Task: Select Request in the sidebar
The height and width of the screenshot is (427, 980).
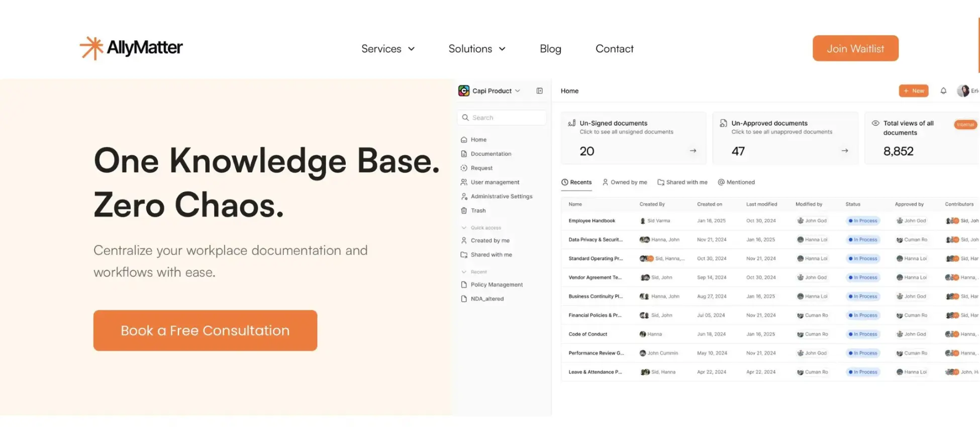Action: 480,167
